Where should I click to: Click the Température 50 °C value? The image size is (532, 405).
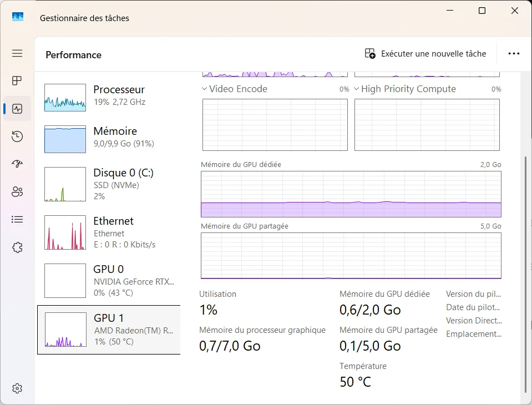(355, 382)
